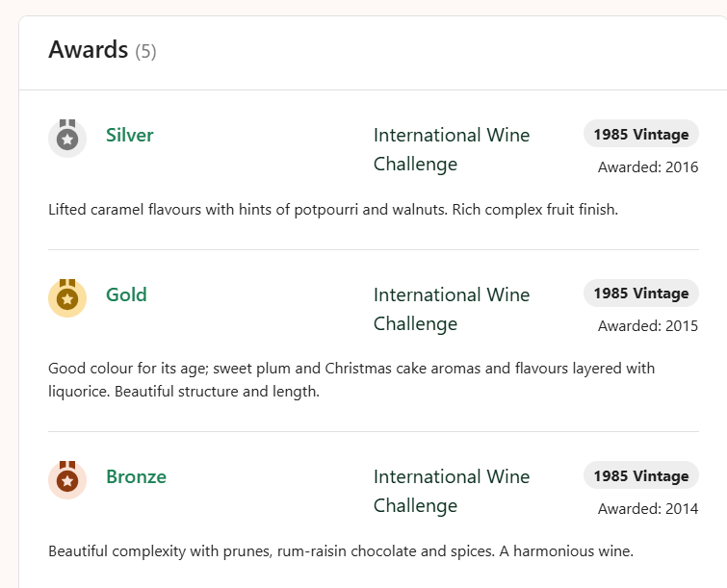Open the Silver award link
Screen dimensions: 727x588
tap(130, 135)
